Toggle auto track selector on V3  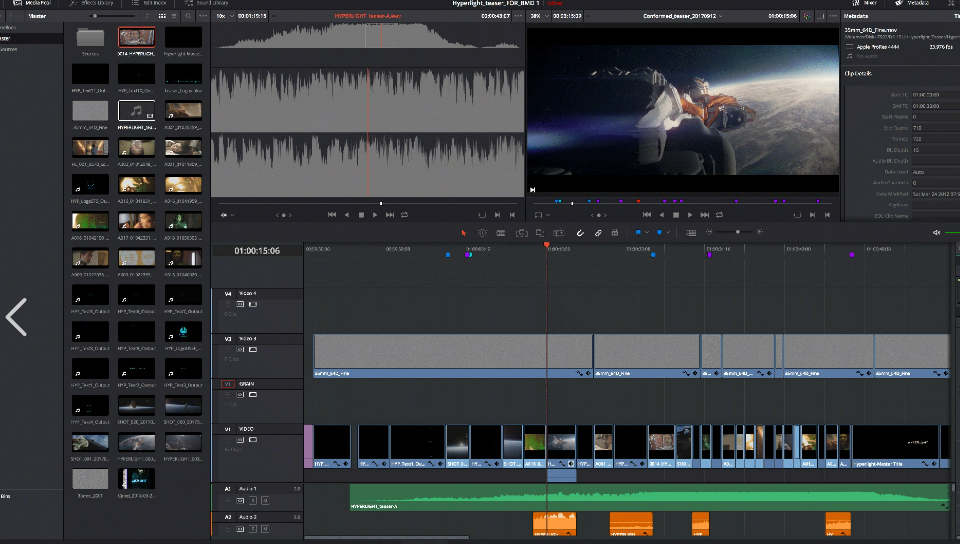pyautogui.click(x=241, y=348)
